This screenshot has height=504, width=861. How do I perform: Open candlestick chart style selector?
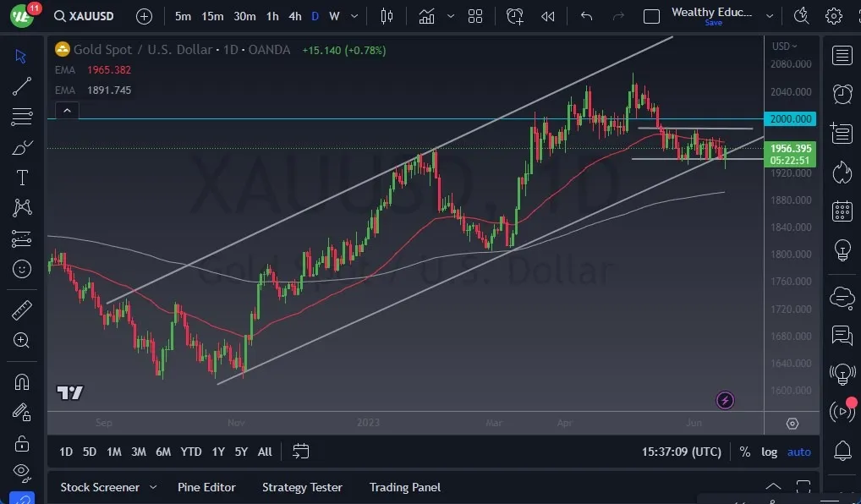pyautogui.click(x=387, y=16)
